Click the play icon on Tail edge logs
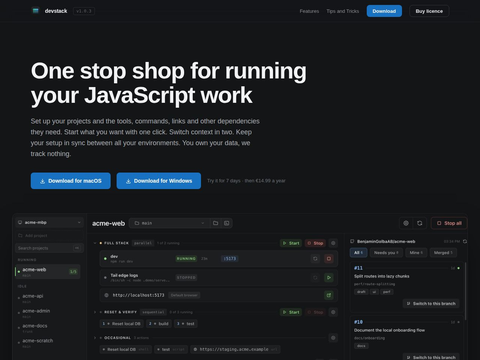 click(x=329, y=278)
